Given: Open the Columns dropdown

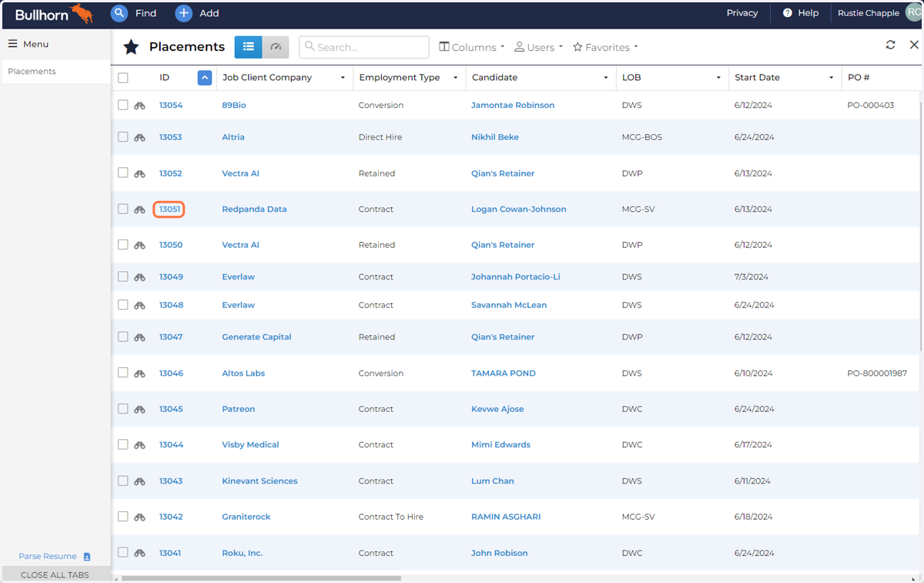Looking at the screenshot, I should [x=472, y=47].
